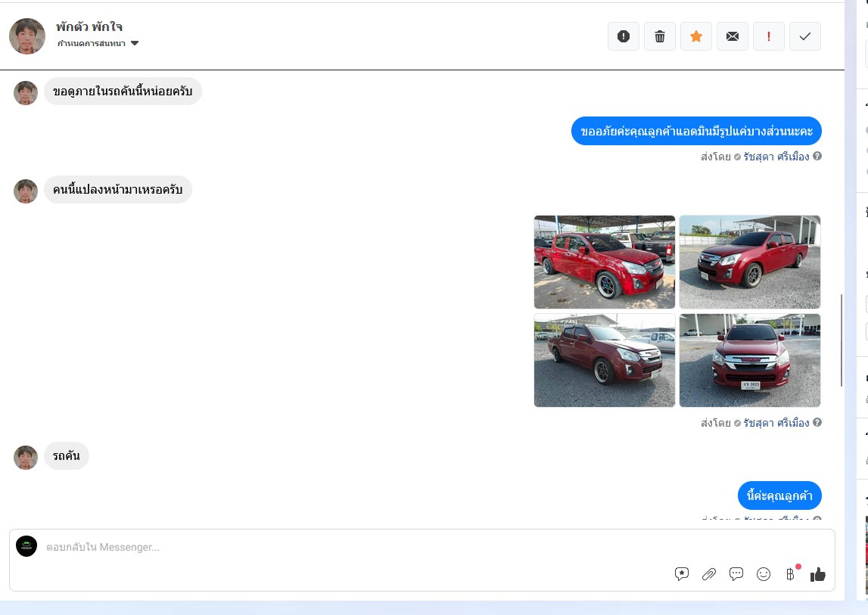This screenshot has height=615, width=868.
Task: Open the bottom-right front-view truck photo
Action: click(749, 360)
